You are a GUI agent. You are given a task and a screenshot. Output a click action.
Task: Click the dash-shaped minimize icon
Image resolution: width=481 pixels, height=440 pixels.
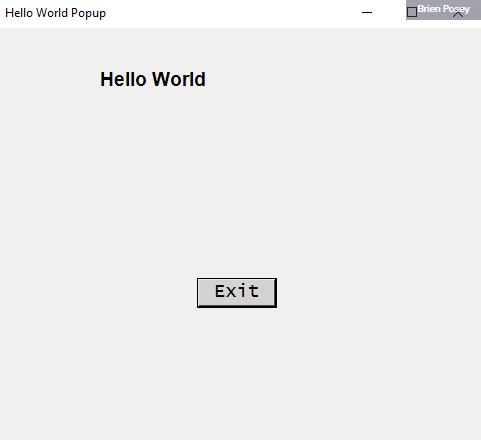[367, 12]
